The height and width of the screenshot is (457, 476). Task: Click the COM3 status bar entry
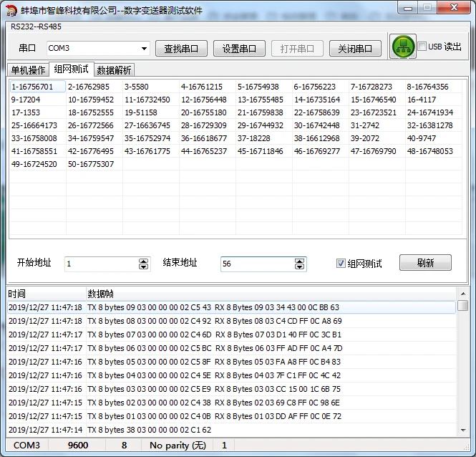[26, 445]
